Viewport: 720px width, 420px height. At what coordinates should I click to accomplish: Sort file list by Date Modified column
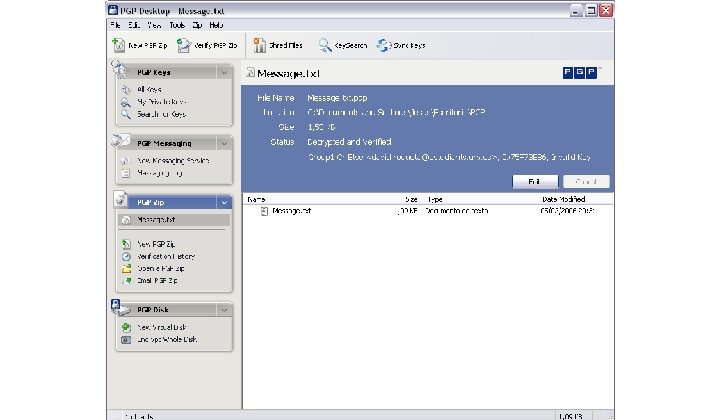coord(563,199)
